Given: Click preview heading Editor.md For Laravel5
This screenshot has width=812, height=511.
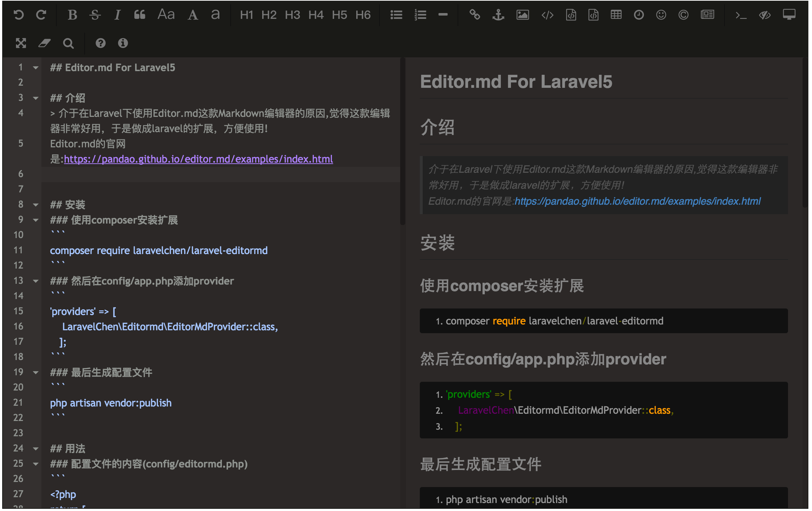Looking at the screenshot, I should 516,82.
